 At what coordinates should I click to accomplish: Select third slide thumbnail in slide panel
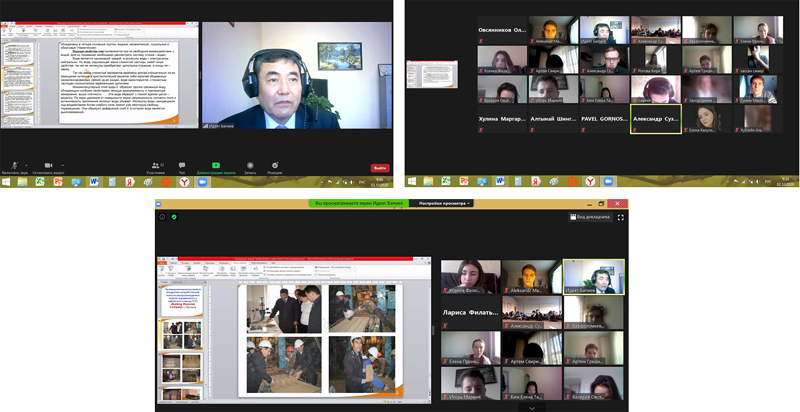(182, 368)
